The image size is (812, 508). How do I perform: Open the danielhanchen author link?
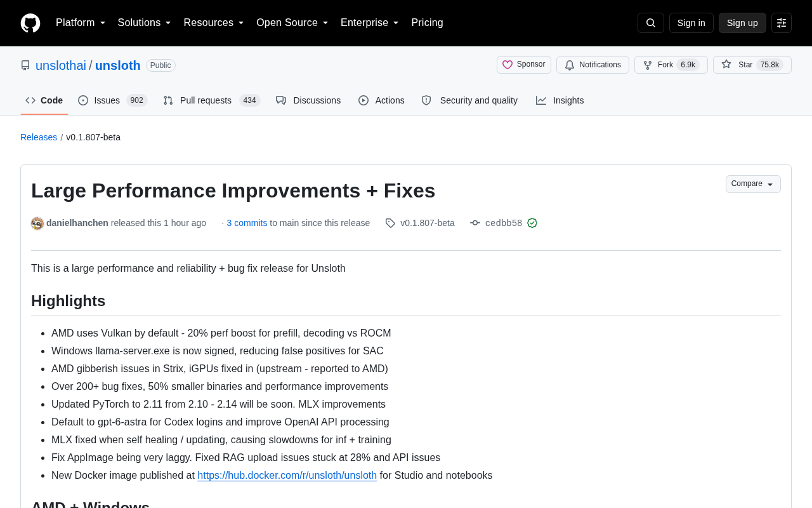pos(77,223)
